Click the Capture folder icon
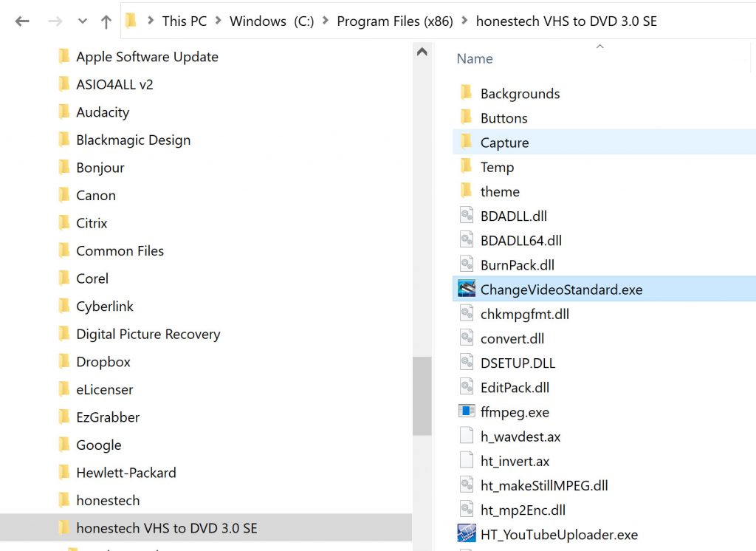This screenshot has width=756, height=551. (x=466, y=142)
